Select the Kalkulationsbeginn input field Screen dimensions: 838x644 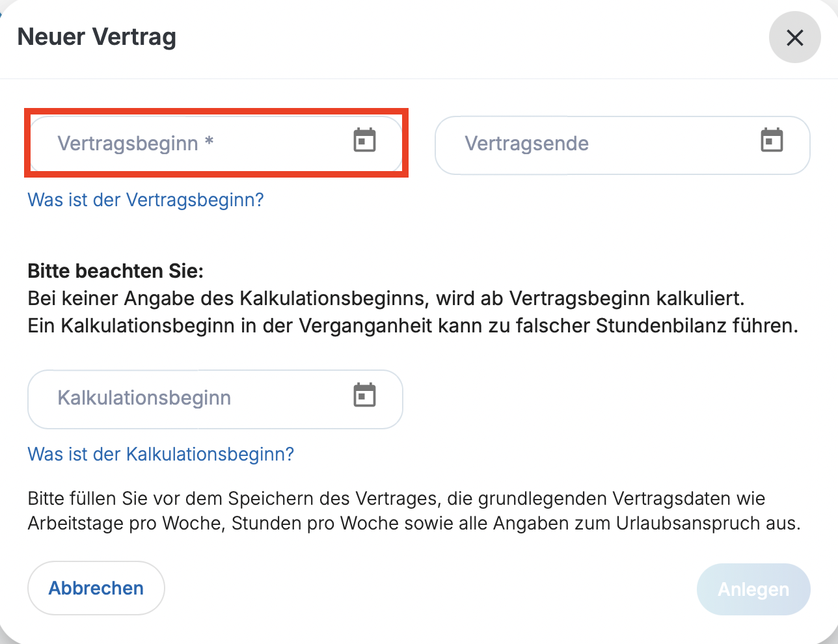(189, 398)
